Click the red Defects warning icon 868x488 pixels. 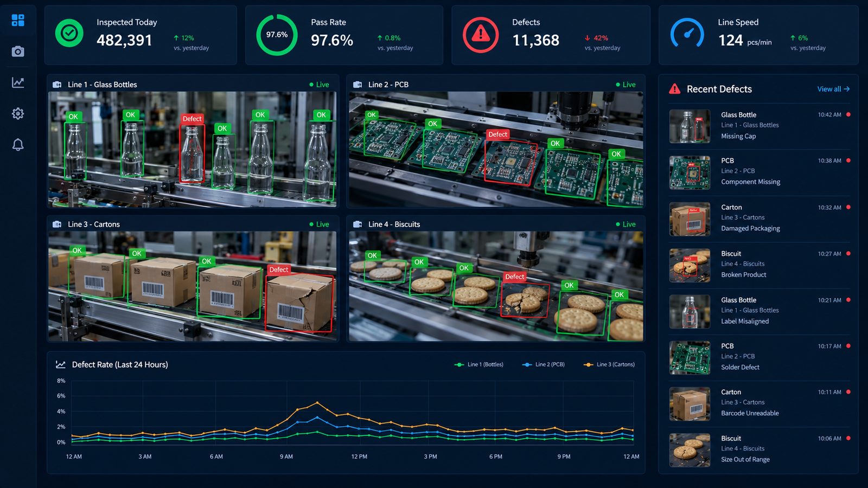[481, 35]
